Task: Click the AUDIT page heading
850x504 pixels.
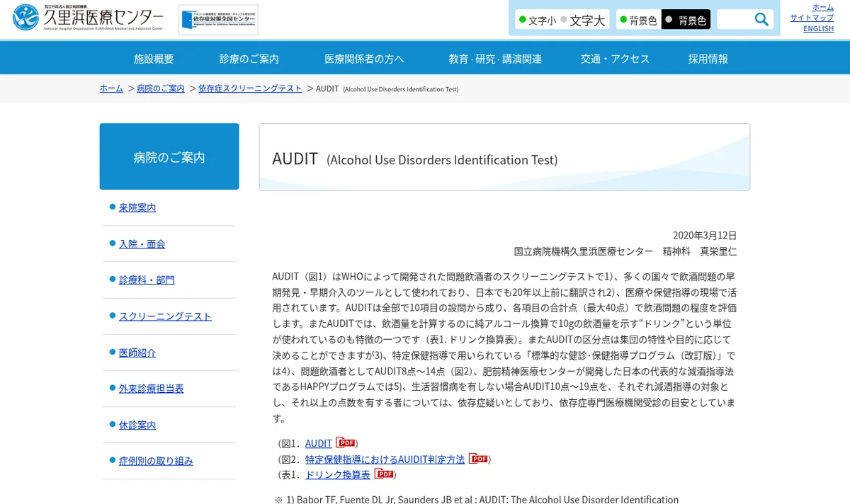Action: tap(414, 159)
